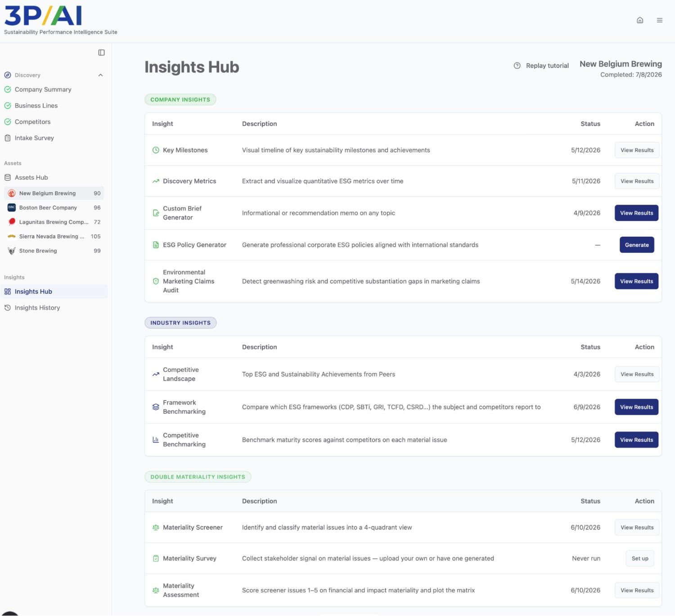Image resolution: width=675 pixels, height=616 pixels.
Task: View Results for Environmental Marketing Claims Audit
Action: click(636, 282)
